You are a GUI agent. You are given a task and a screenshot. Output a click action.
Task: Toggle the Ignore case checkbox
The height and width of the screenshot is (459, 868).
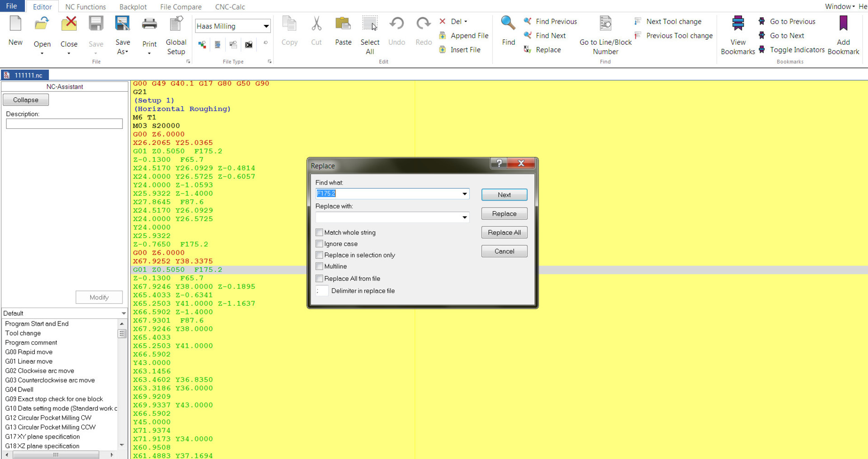320,244
